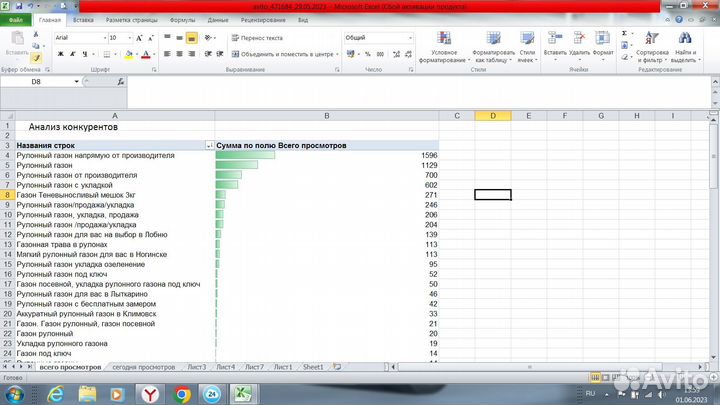This screenshot has width=720, height=405.
Task: Open the сегодня просмотров sheet tab
Action: click(x=144, y=367)
